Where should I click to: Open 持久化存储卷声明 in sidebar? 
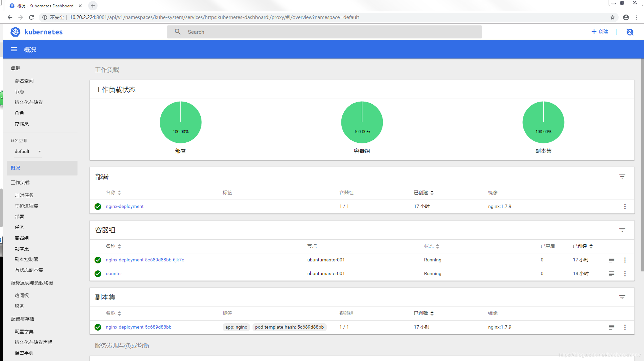tap(33, 342)
